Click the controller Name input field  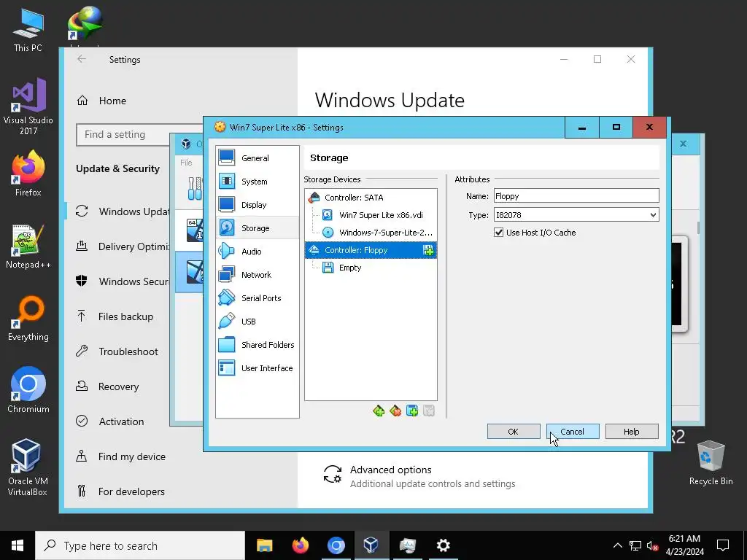(x=576, y=195)
